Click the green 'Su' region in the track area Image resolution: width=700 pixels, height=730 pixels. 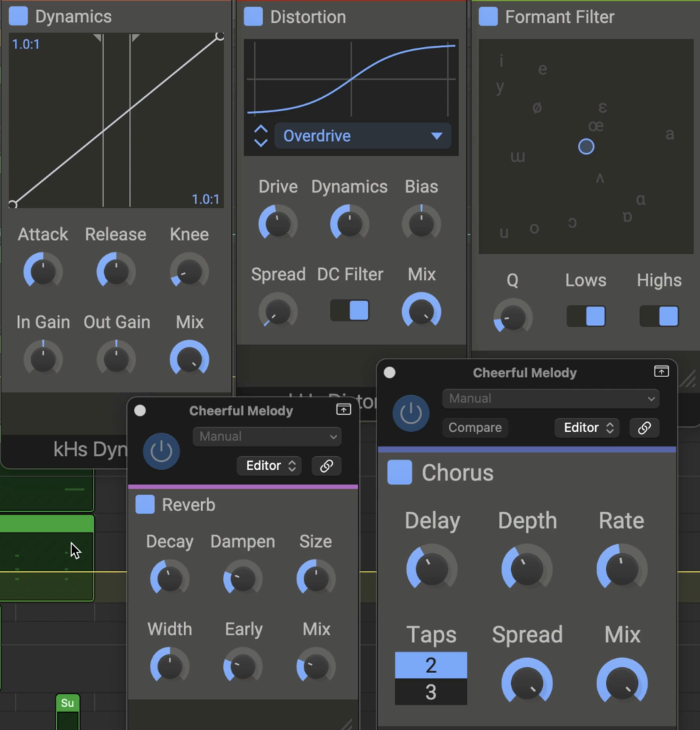click(x=68, y=703)
